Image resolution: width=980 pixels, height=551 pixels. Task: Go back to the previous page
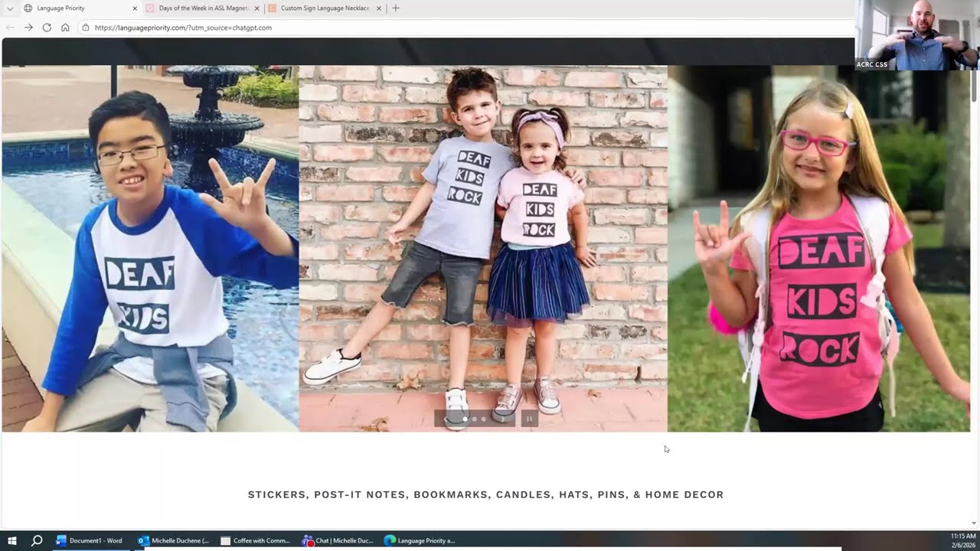(10, 28)
